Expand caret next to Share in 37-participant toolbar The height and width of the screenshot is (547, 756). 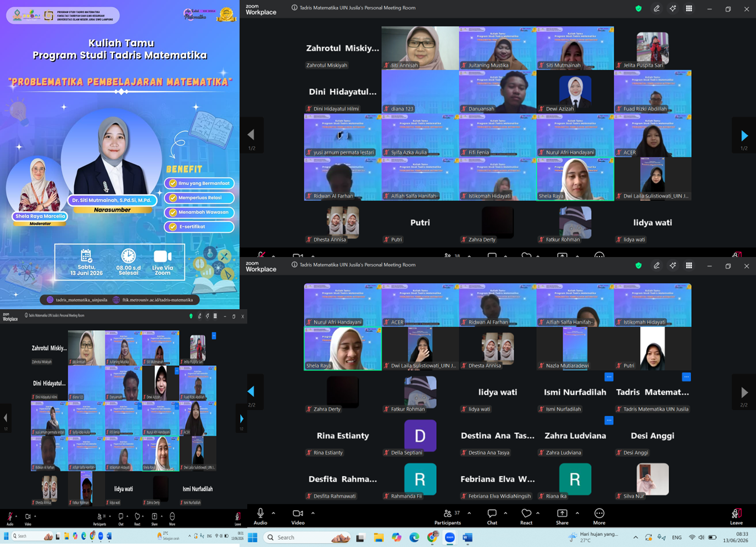click(x=577, y=513)
